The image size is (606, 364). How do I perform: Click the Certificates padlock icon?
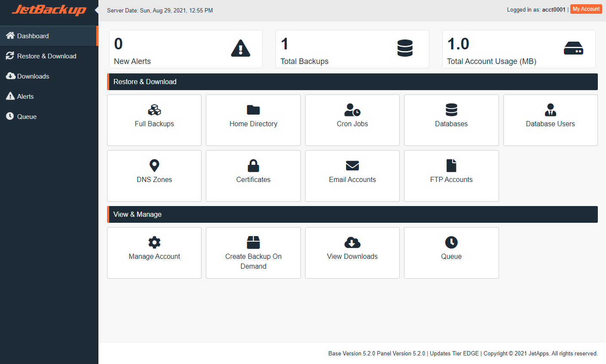coord(253,166)
